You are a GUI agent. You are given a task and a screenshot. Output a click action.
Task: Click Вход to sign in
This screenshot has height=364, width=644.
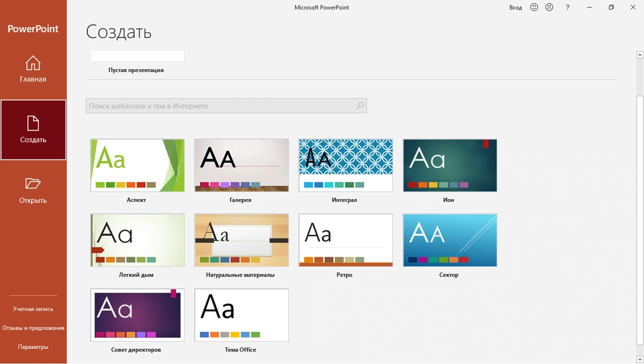pyautogui.click(x=516, y=8)
